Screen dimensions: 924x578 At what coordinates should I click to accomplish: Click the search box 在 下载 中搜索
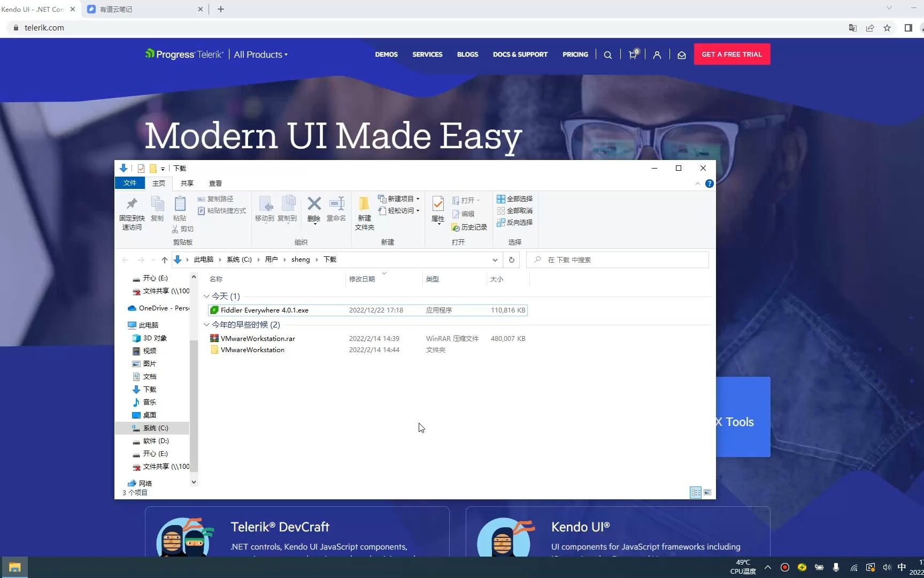(x=618, y=260)
